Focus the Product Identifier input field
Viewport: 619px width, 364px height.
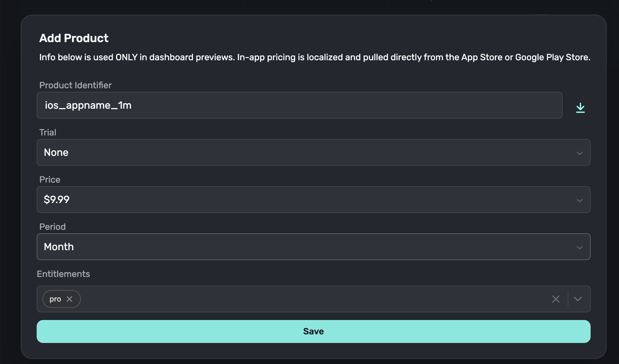point(287,105)
